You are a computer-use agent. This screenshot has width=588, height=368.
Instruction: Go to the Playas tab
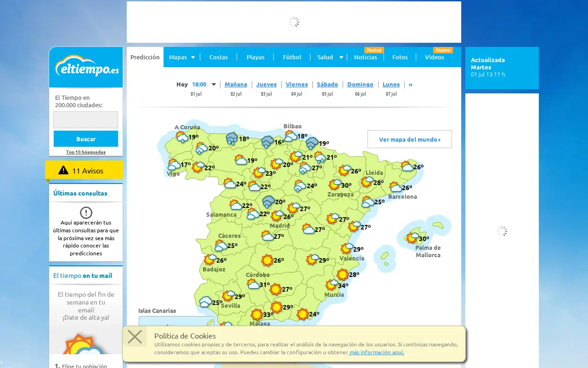(x=255, y=57)
